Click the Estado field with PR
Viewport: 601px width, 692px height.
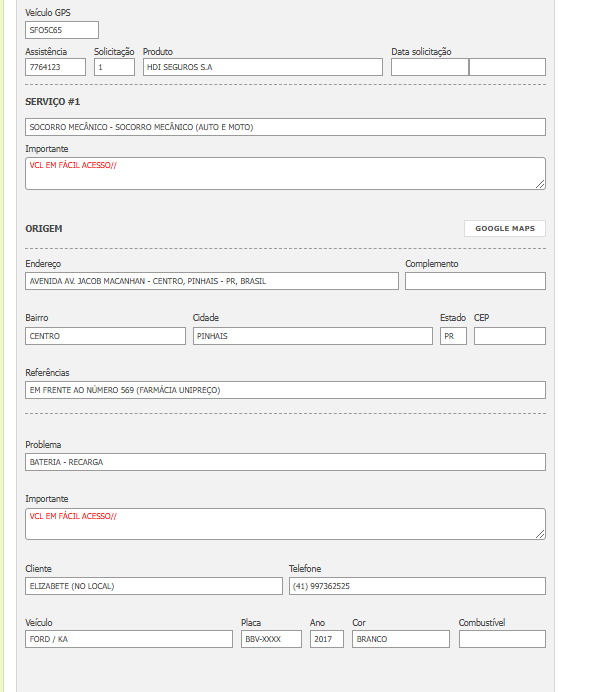[x=453, y=336]
